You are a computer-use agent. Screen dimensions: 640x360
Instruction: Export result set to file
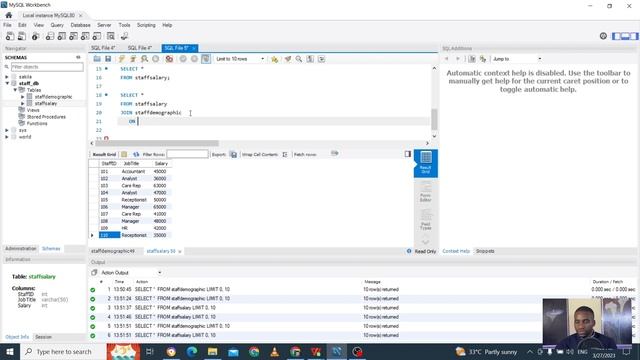point(233,154)
